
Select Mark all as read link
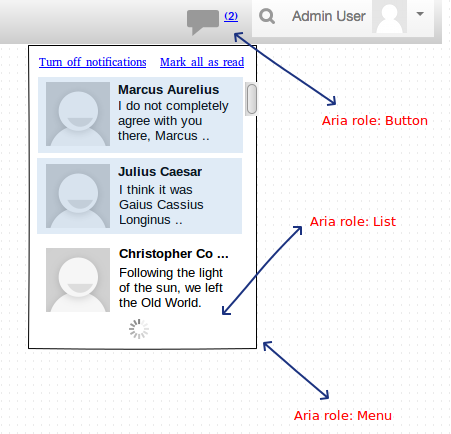point(202,62)
